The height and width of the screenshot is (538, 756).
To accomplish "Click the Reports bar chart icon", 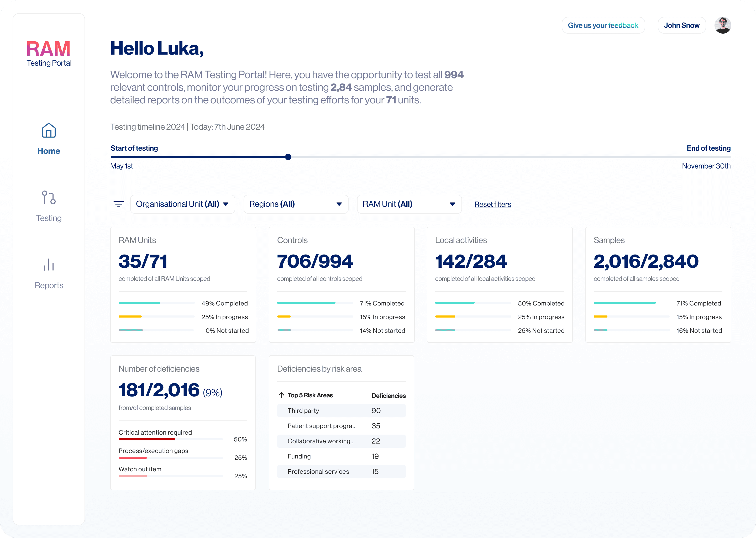I will [x=49, y=264].
